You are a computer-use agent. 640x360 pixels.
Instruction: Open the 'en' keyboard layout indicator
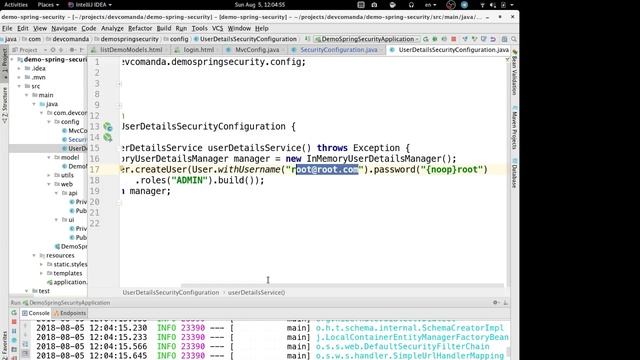pyautogui.click(x=430, y=5)
